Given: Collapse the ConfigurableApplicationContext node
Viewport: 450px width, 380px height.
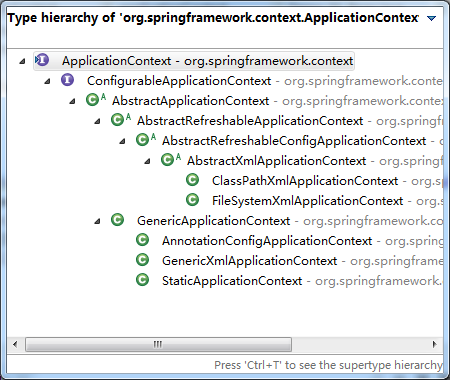Looking at the screenshot, I should 47,81.
